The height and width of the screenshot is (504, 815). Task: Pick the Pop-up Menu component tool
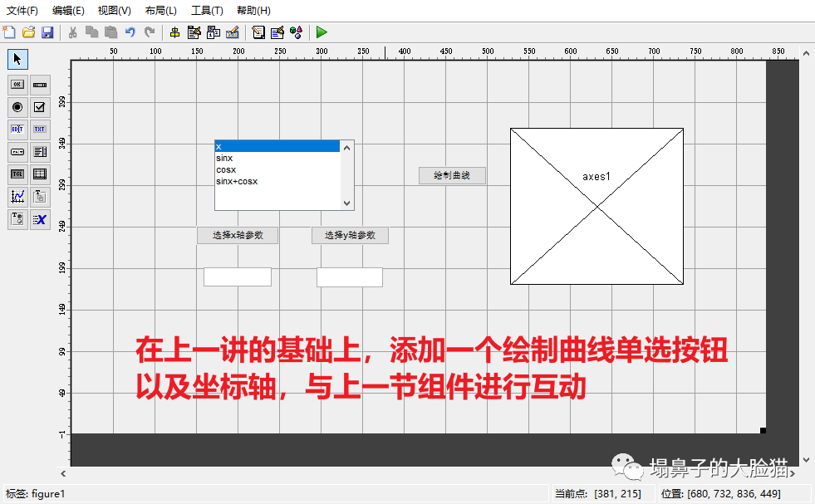[17, 152]
